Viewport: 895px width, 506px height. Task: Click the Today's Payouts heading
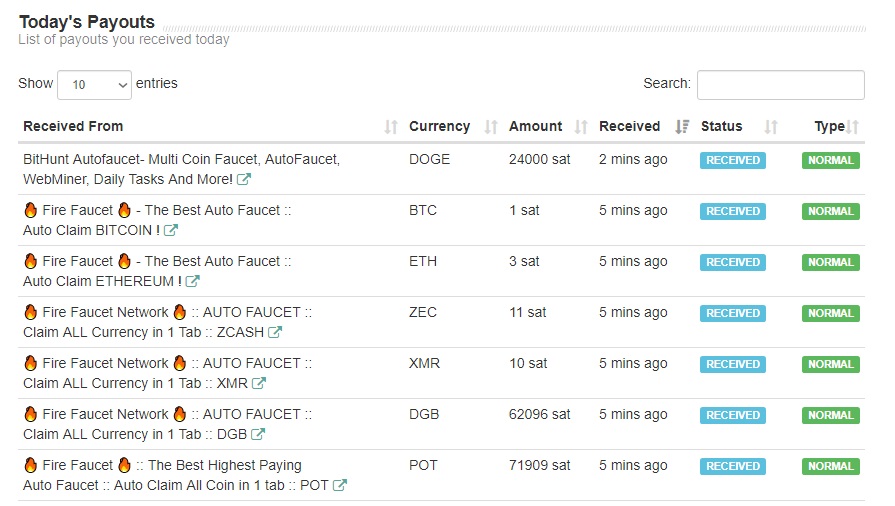pos(87,22)
